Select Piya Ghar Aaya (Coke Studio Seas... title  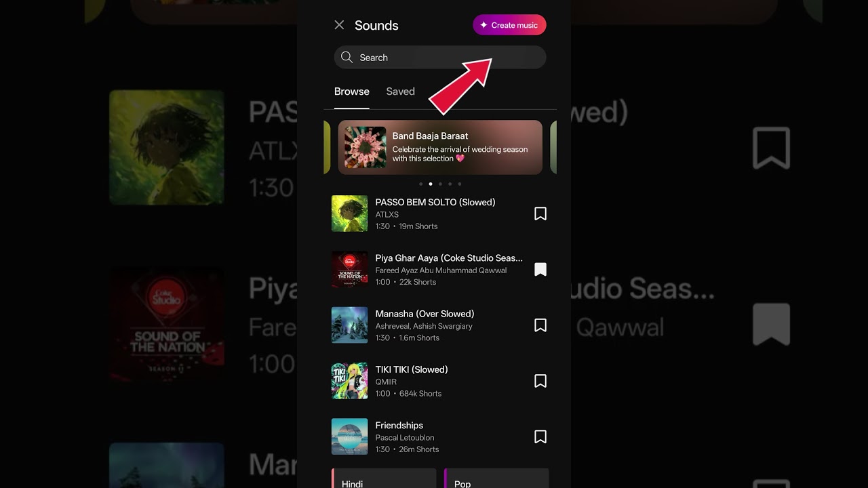coord(449,258)
